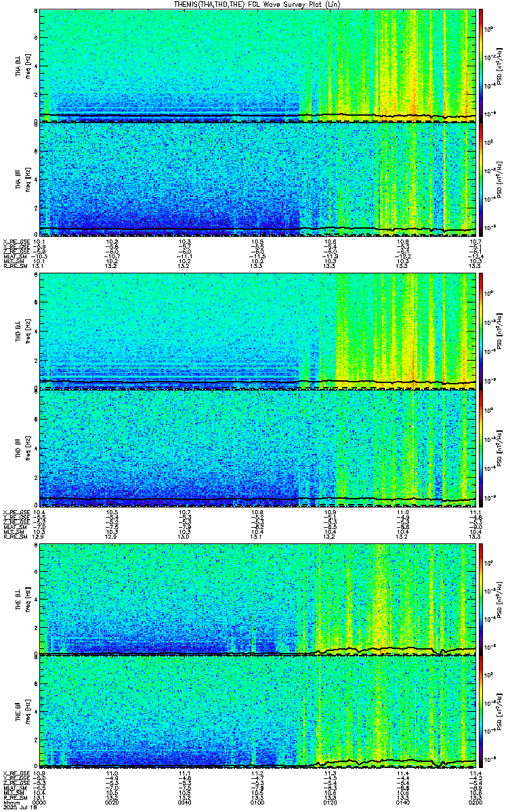Click the PSD color bar beside THD B∥
Viewport: 508px width, 812px height.
coord(481,448)
